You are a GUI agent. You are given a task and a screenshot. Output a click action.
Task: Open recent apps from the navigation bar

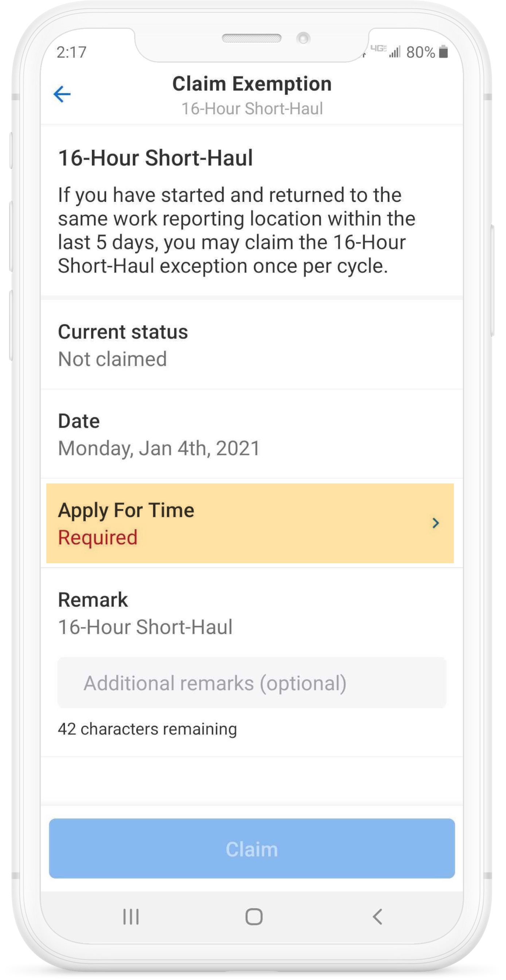[131, 917]
